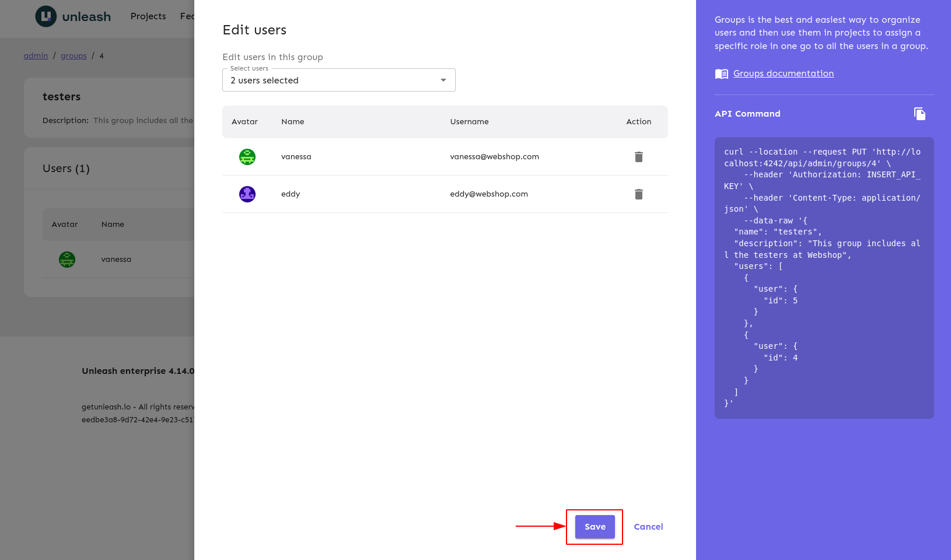Select the Action column header
Viewport: 951px width, 560px height.
[638, 121]
